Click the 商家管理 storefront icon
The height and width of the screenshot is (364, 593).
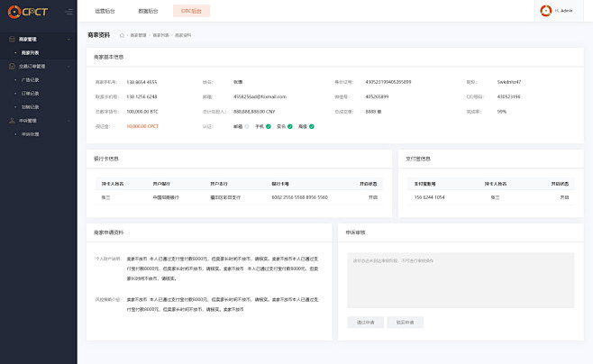[x=12, y=39]
